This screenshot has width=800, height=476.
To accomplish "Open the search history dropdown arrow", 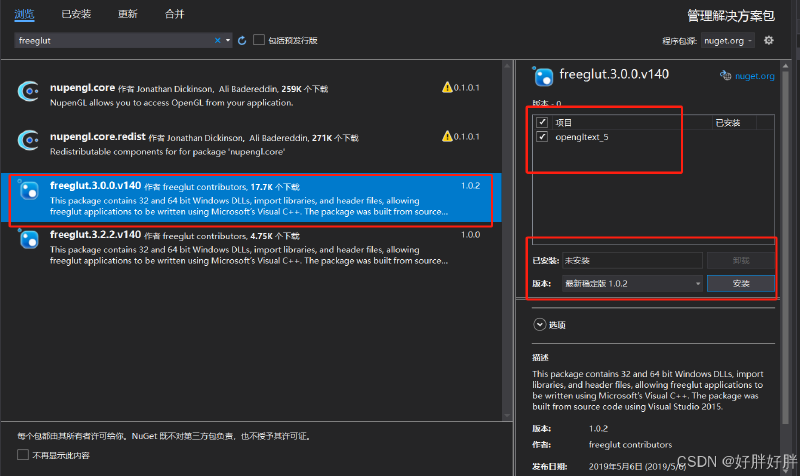I will (228, 40).
